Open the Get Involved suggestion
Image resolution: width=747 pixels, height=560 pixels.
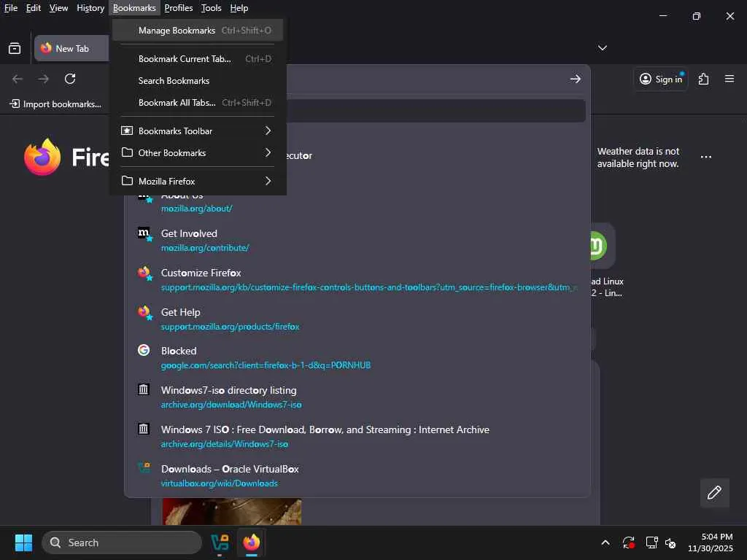357,241
